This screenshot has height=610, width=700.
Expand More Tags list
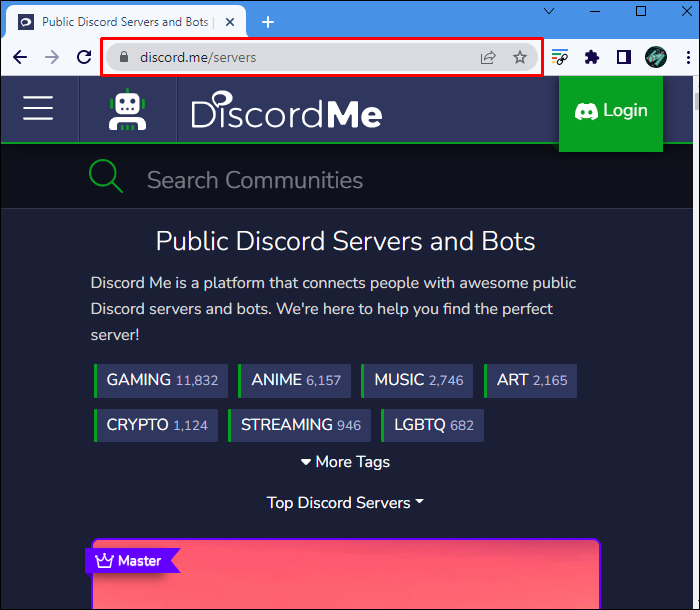coord(346,462)
